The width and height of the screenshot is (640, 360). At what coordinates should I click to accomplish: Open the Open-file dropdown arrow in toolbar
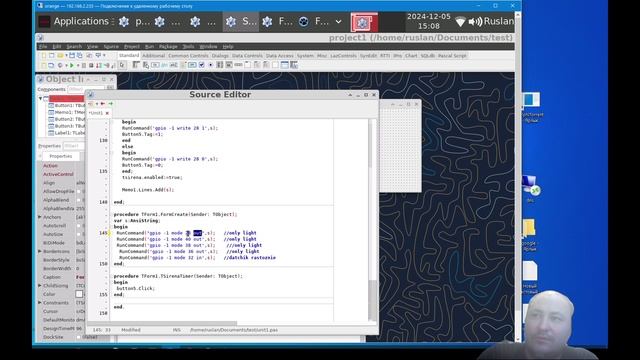67,56
